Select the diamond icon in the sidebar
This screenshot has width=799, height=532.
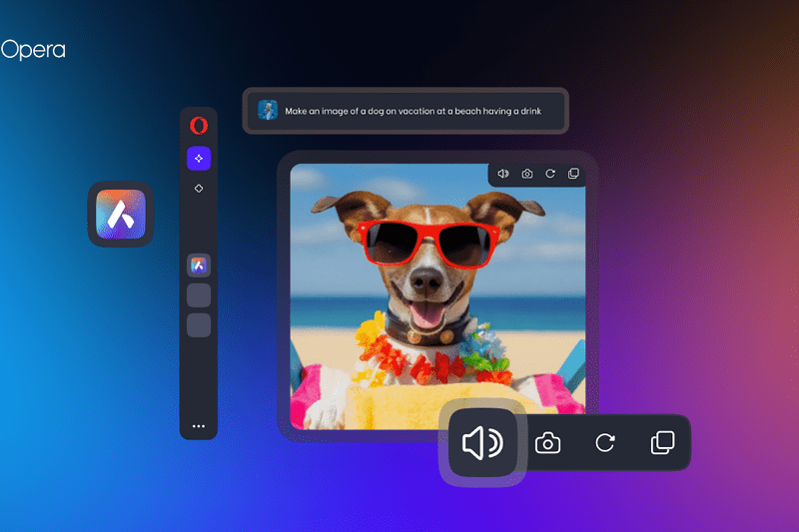tap(199, 188)
